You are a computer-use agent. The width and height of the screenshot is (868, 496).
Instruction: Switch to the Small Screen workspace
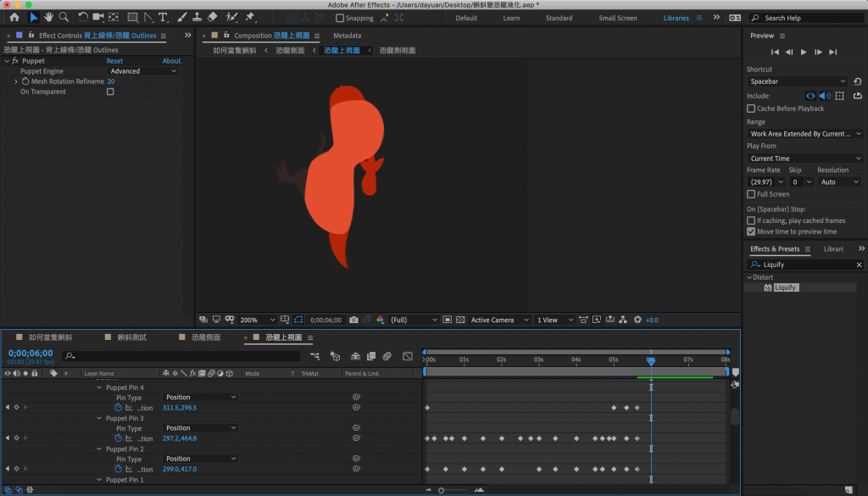pos(617,19)
